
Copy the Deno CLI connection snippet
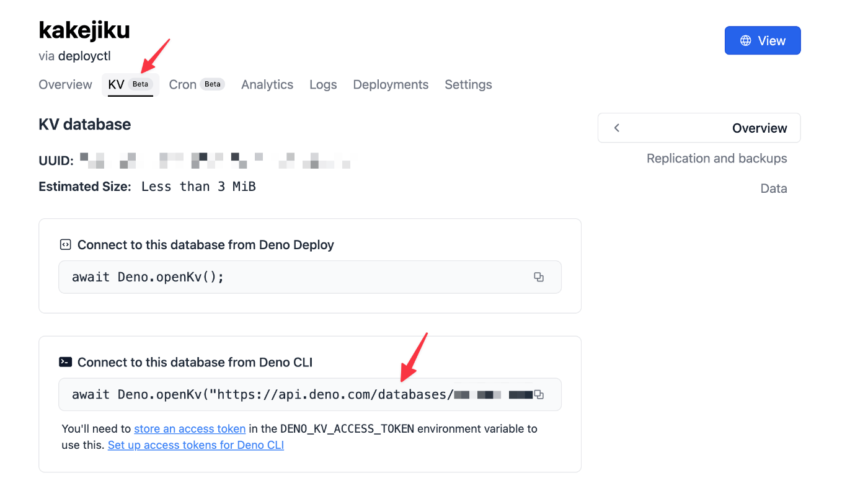coord(539,394)
